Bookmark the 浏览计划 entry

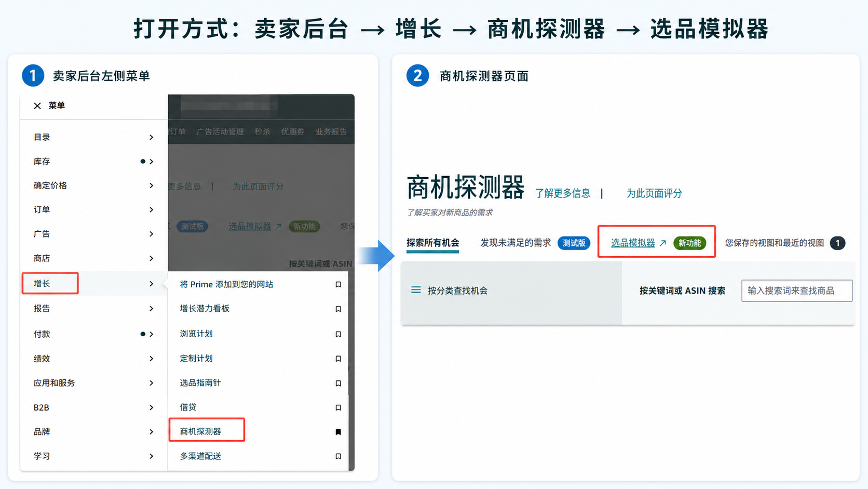coord(338,334)
